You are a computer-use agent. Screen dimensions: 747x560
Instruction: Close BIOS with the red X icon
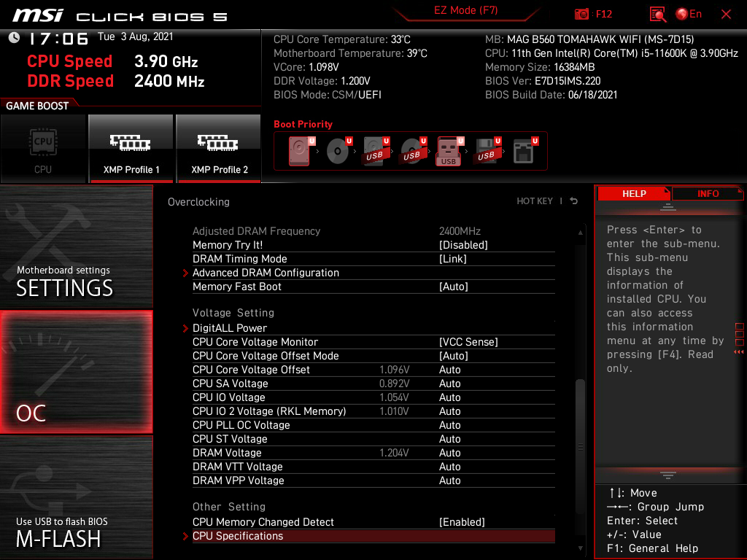point(726,15)
